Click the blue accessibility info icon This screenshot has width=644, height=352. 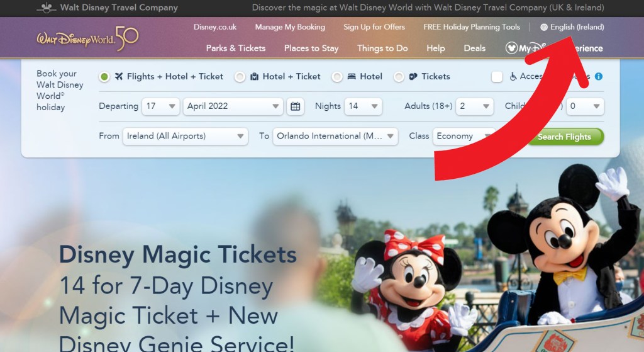point(598,77)
